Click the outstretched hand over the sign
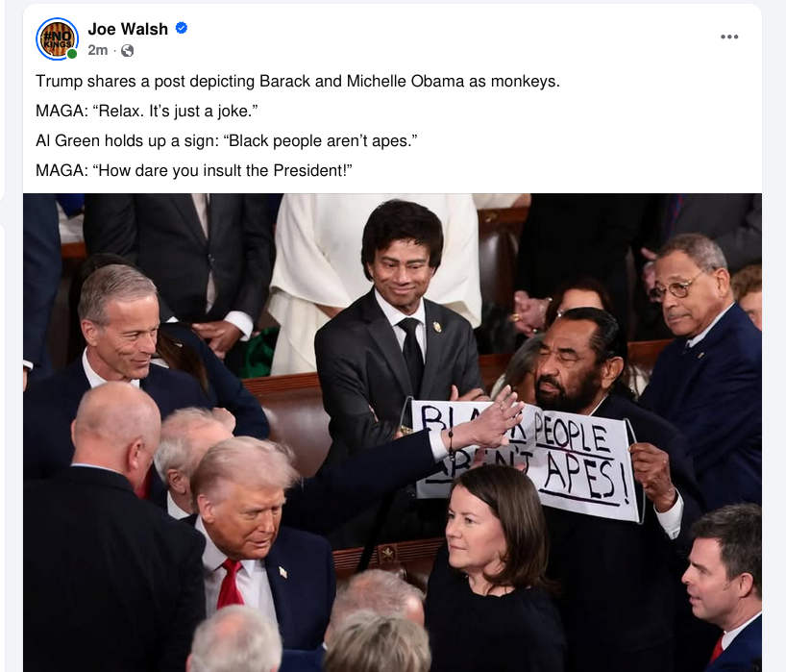Image resolution: width=786 pixels, height=672 pixels. click(494, 419)
